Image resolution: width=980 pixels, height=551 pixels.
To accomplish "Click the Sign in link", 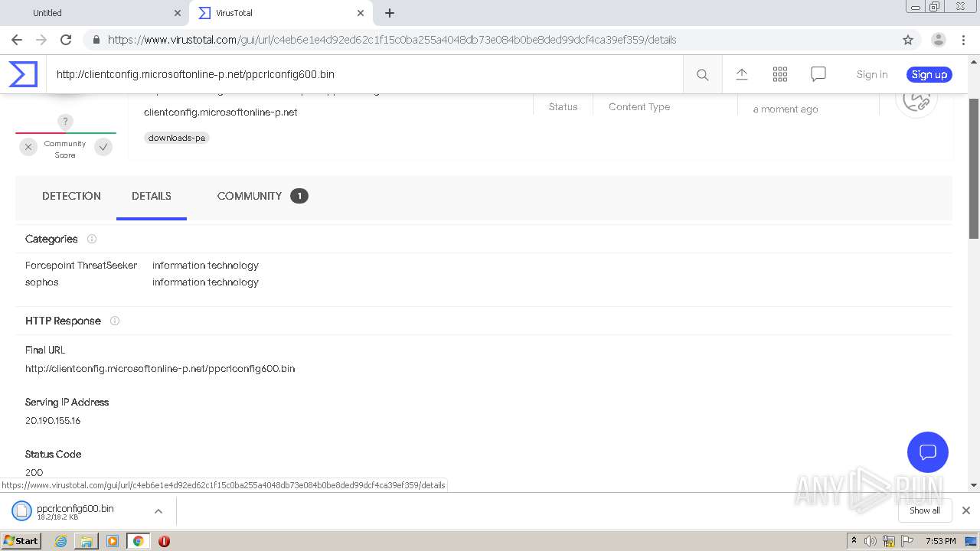I will click(x=872, y=74).
